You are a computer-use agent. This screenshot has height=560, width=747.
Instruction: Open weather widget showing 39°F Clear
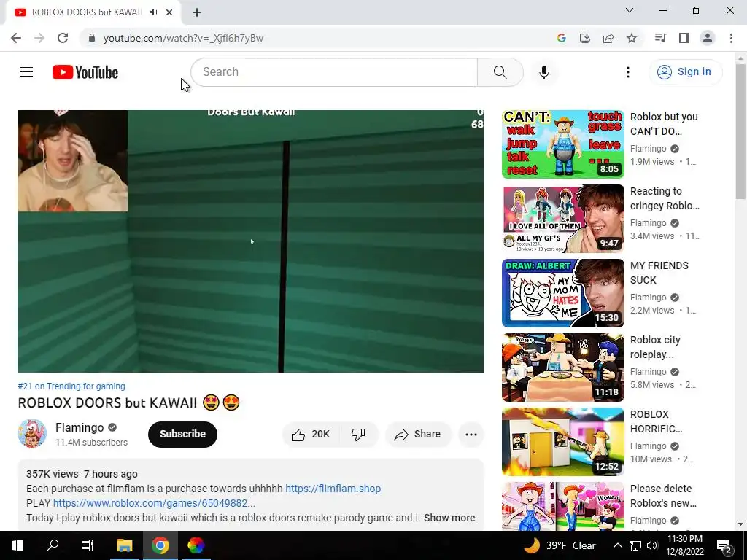coord(560,545)
